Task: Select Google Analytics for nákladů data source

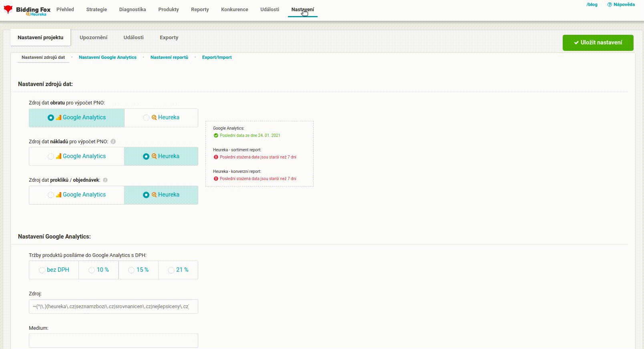Action: [x=76, y=156]
